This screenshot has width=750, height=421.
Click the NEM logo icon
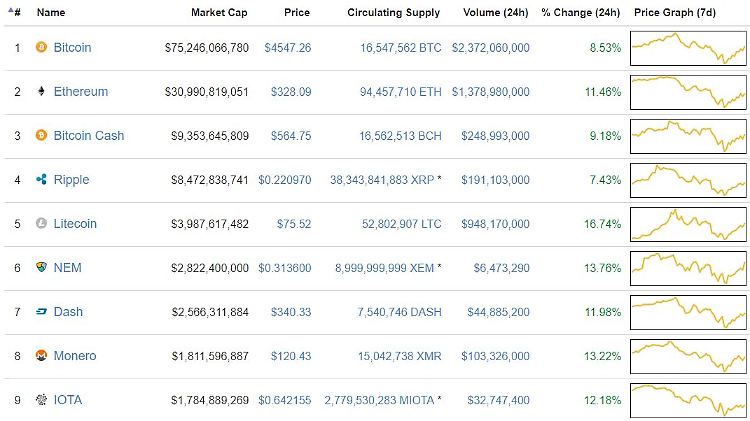pos(42,267)
